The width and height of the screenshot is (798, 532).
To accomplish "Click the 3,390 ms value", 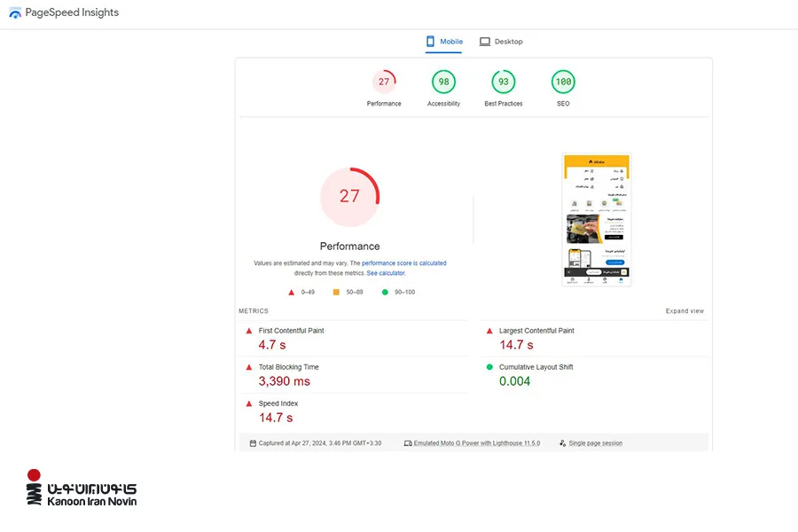I will click(x=285, y=381).
